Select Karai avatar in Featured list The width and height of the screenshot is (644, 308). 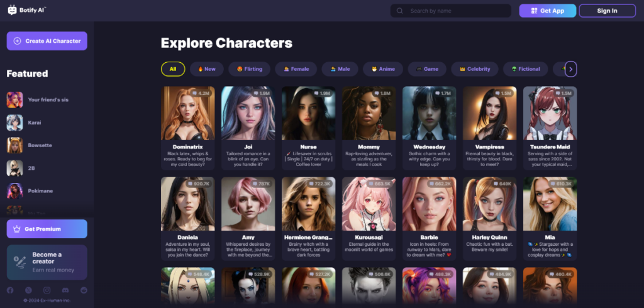(x=15, y=123)
